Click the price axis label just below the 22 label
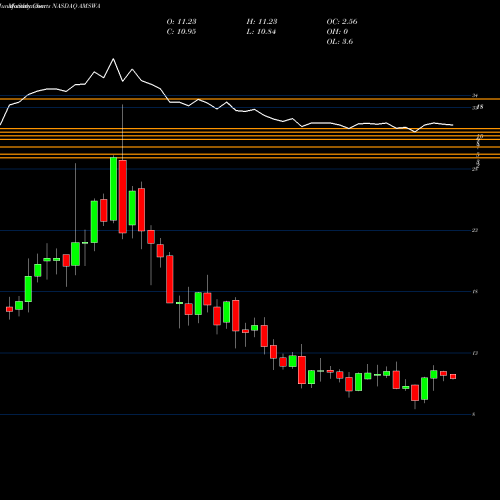Image resolution: width=500 pixels, height=500 pixels. pos(475,292)
